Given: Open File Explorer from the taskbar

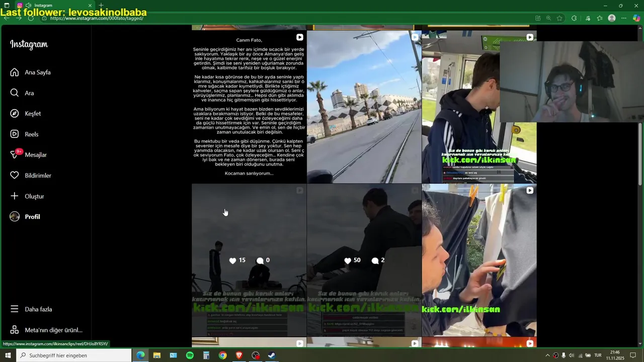Looking at the screenshot, I should point(157,355).
